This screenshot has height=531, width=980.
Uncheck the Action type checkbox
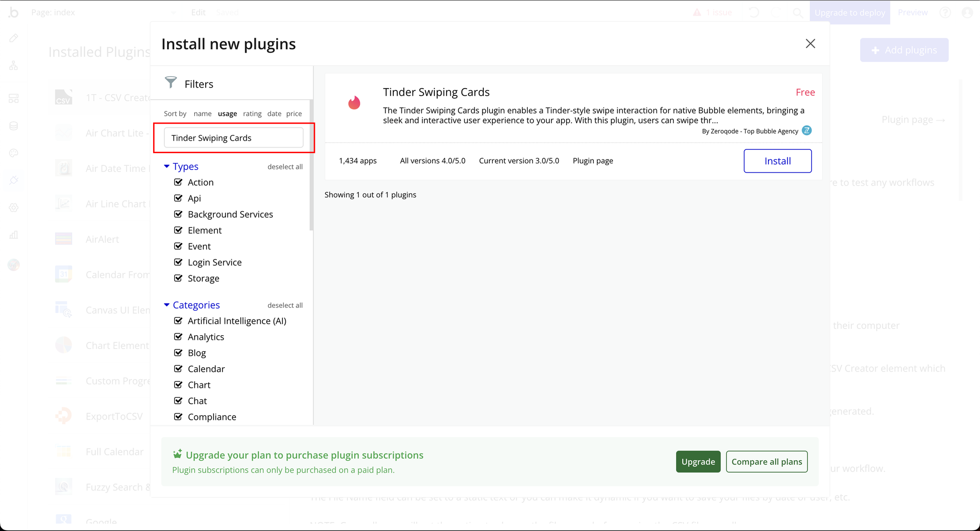[x=178, y=182]
